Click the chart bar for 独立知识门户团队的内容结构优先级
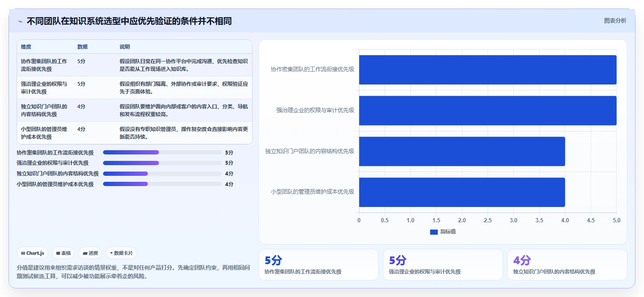Viewport: 644px width, 297px height. [x=462, y=151]
